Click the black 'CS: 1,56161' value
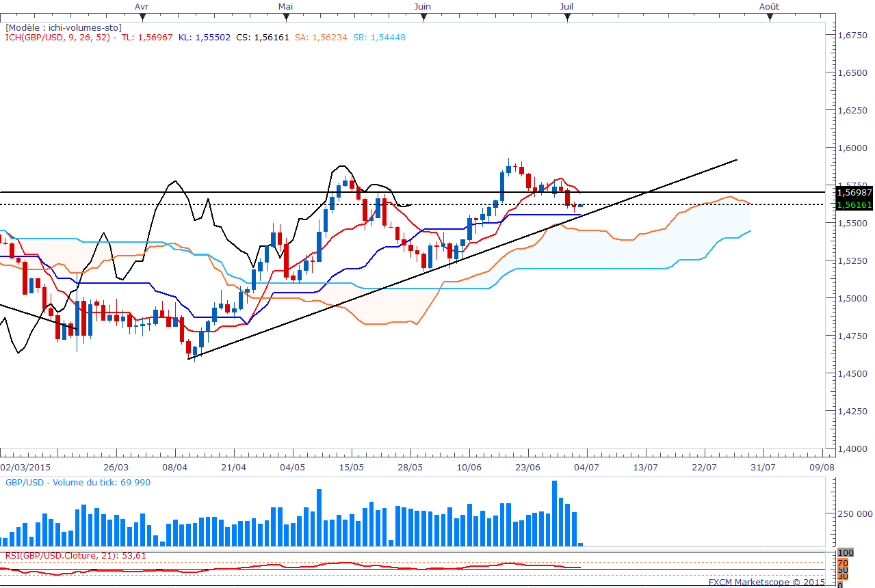875x588 pixels. (263, 37)
